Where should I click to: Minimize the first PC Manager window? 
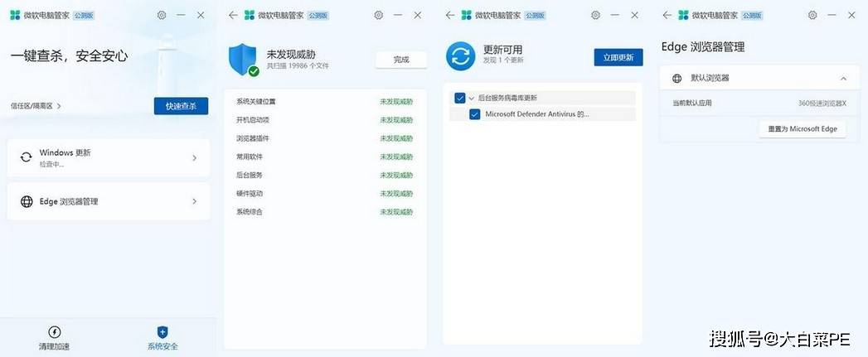point(181,16)
